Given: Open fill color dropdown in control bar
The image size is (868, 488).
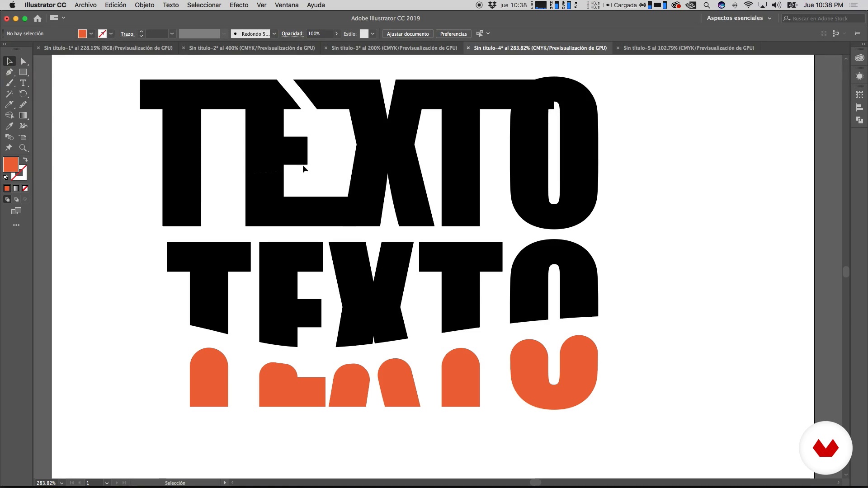Looking at the screenshot, I should (x=91, y=34).
